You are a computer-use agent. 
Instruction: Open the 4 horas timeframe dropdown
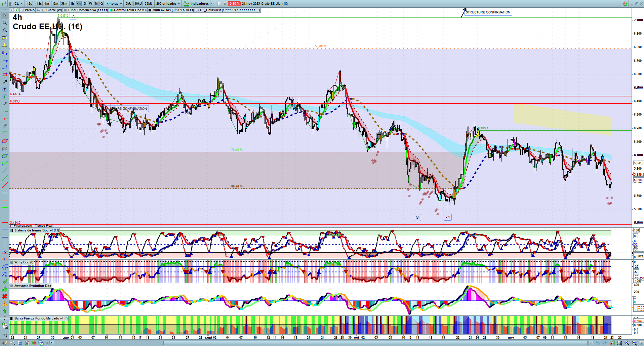click(114, 4)
